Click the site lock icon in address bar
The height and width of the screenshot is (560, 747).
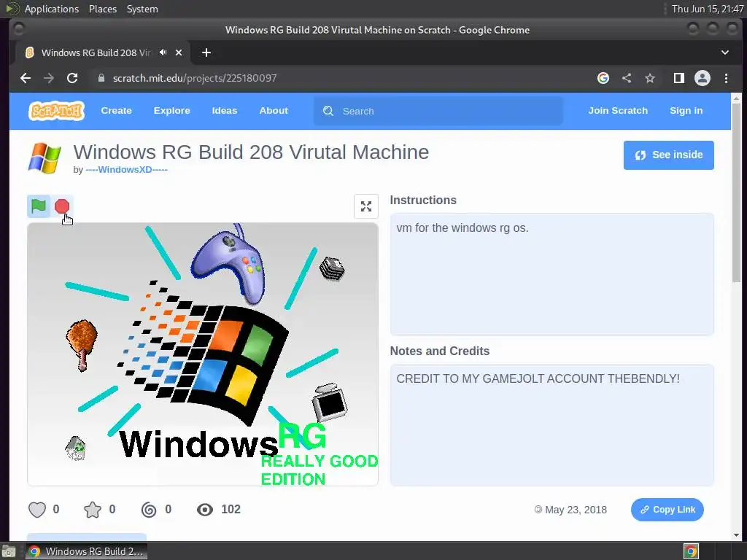101,78
